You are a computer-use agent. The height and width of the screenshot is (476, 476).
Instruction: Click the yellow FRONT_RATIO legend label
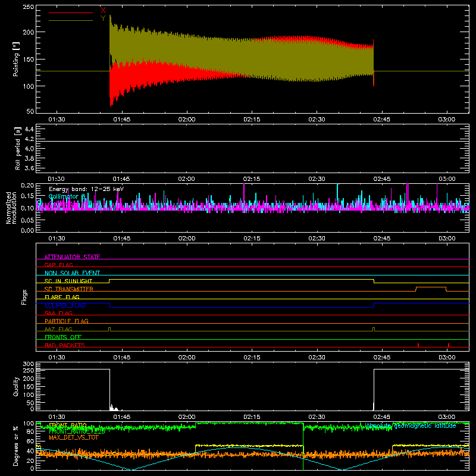(x=68, y=425)
